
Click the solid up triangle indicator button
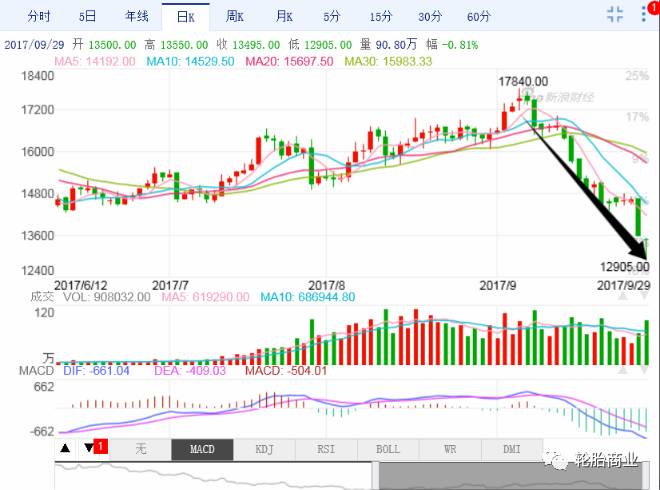tap(65, 448)
